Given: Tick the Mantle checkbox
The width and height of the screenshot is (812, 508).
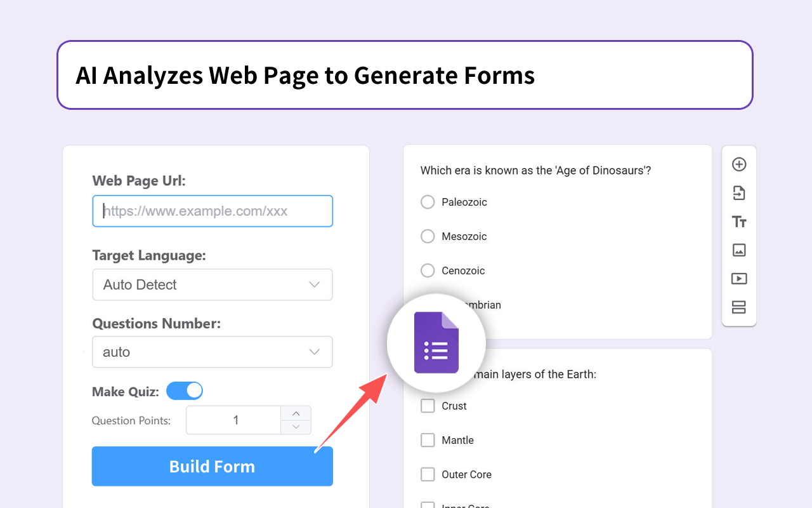Looking at the screenshot, I should click(x=428, y=440).
